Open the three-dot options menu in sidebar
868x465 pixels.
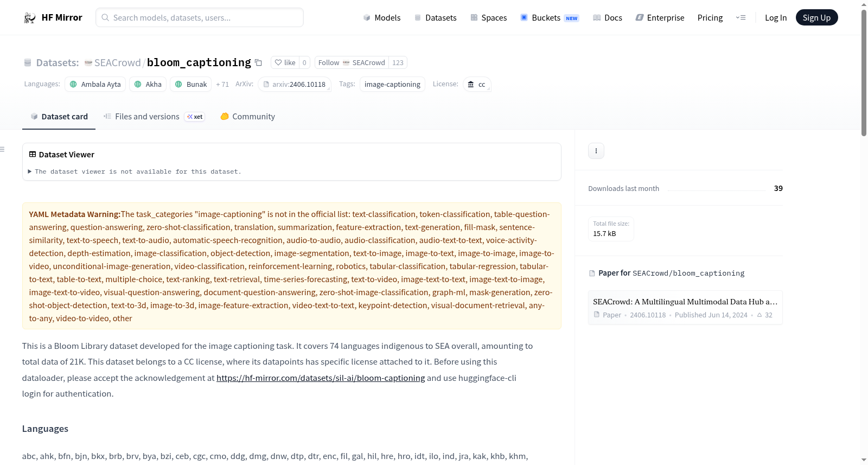pos(596,151)
